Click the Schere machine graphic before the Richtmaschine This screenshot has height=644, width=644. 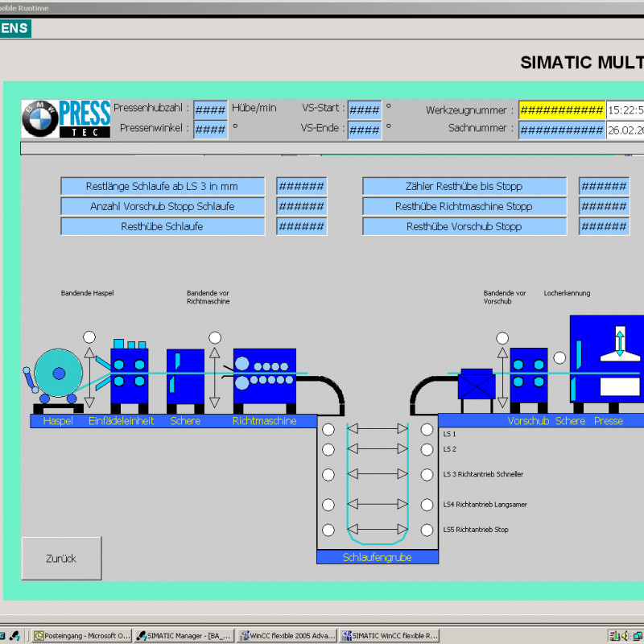(x=185, y=381)
